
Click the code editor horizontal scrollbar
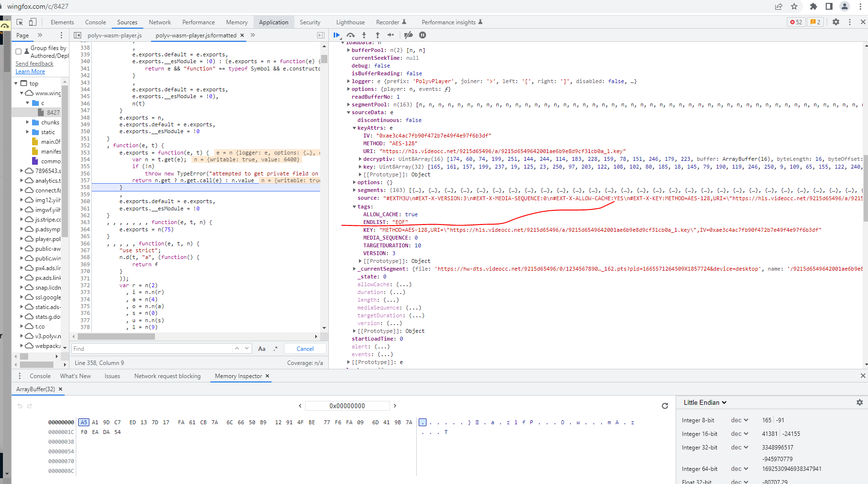pyautogui.click(x=117, y=336)
